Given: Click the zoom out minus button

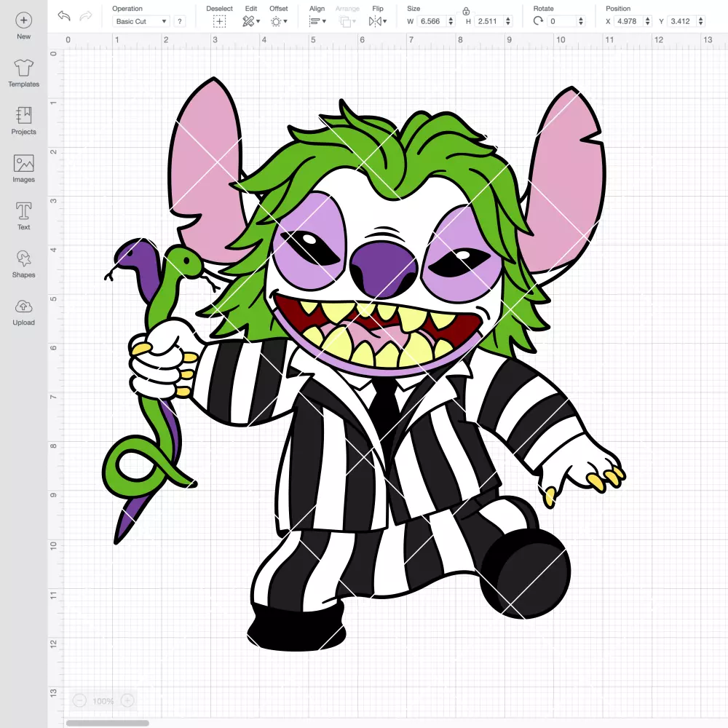Looking at the screenshot, I should (79, 700).
